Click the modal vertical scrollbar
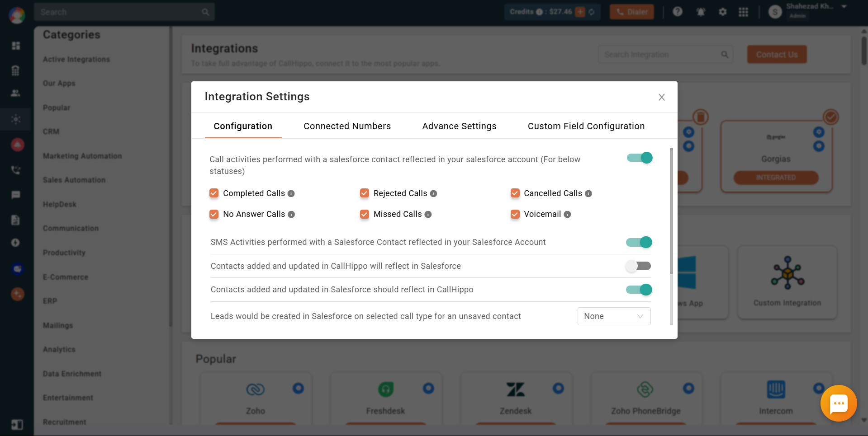Screen dimensions: 868x436 click(671, 211)
